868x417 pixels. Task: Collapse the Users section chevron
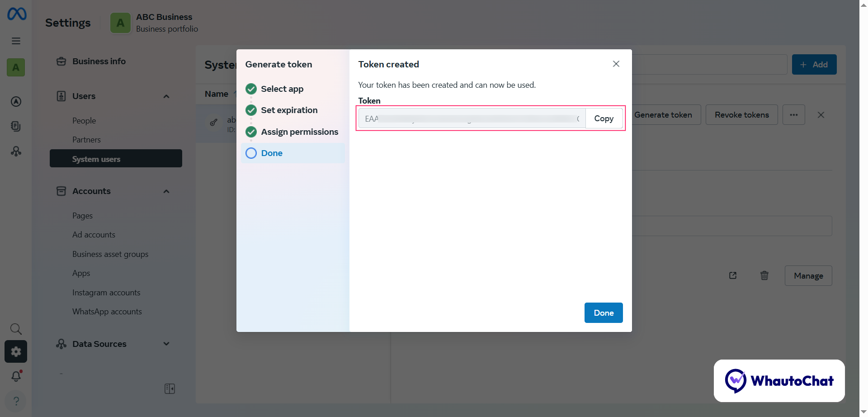coord(166,96)
